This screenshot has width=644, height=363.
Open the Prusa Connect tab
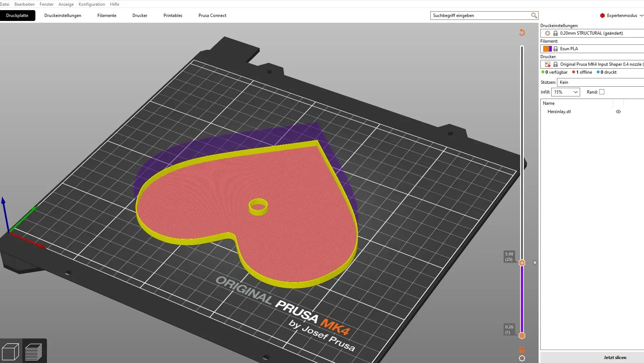coord(212,16)
